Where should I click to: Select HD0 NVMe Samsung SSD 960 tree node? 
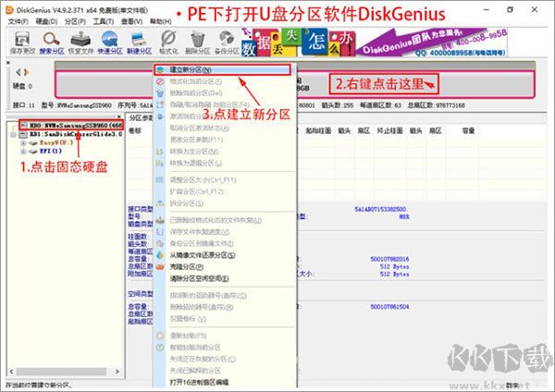[76, 125]
